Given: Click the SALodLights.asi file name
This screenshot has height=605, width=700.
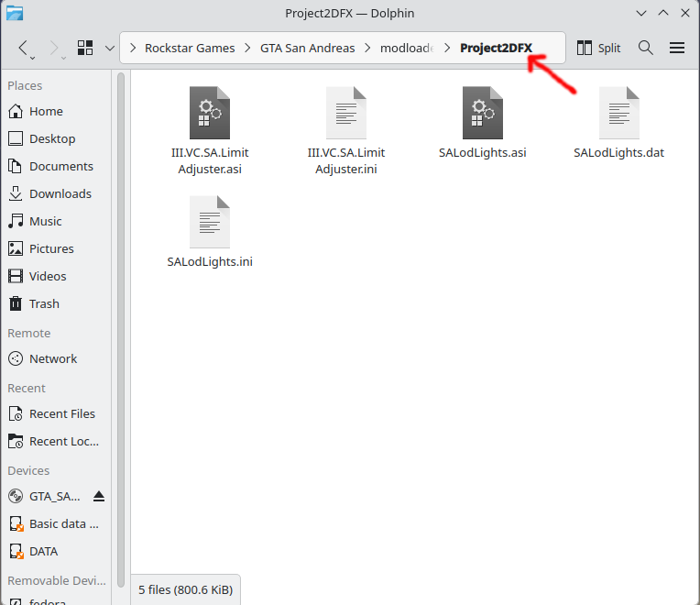Looking at the screenshot, I should [483, 153].
